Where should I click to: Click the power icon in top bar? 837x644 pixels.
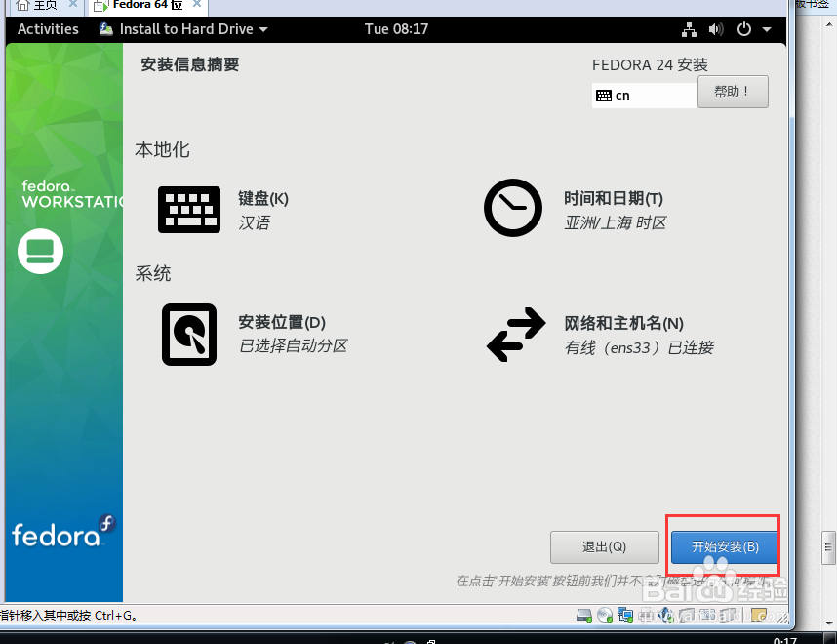pyautogui.click(x=744, y=29)
